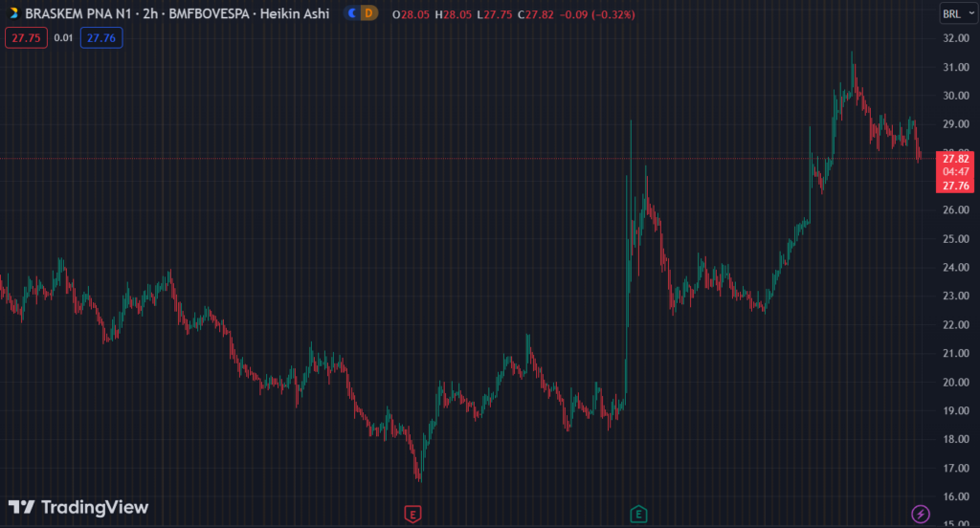Click the moon market status icon
Image resolution: width=980 pixels, height=528 pixels.
click(352, 13)
